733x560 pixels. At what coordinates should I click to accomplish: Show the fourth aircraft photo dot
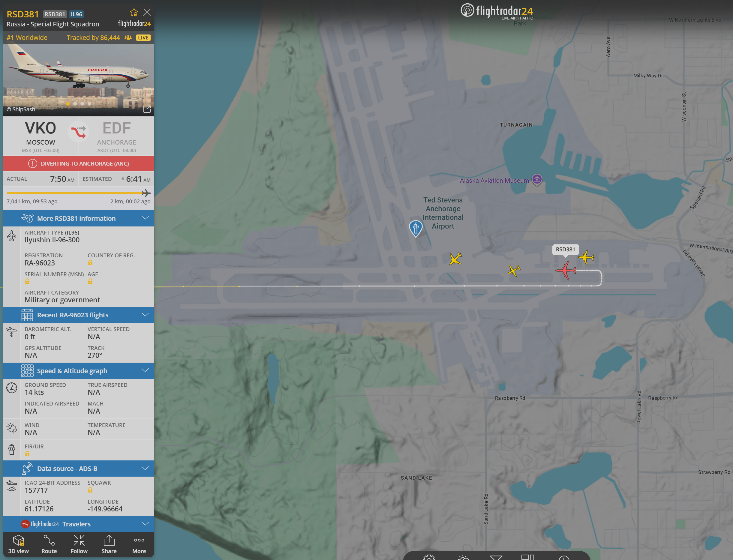89,104
